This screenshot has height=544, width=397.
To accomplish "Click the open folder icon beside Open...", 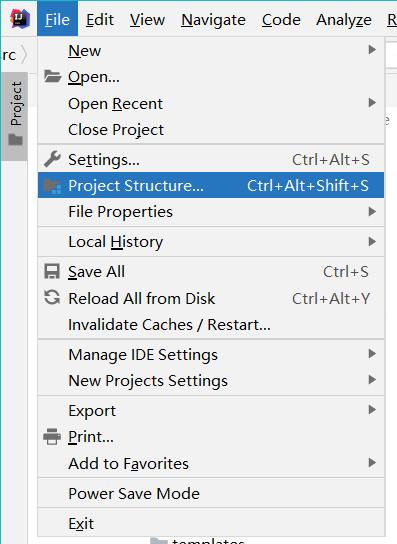I will coord(52,76).
